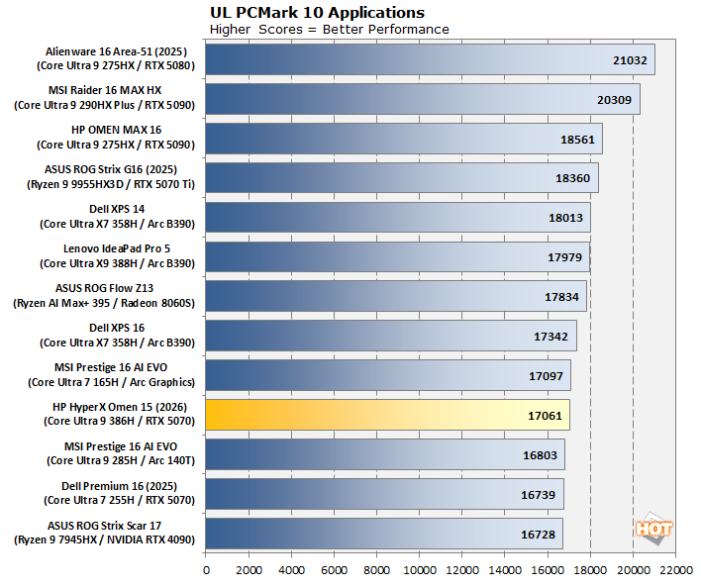Click the x-axis tick label 16000
701x588 pixels.
point(548,570)
